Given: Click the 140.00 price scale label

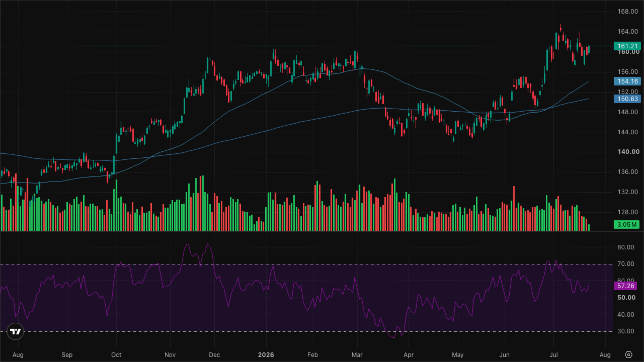Looking at the screenshot, I should tap(628, 152).
